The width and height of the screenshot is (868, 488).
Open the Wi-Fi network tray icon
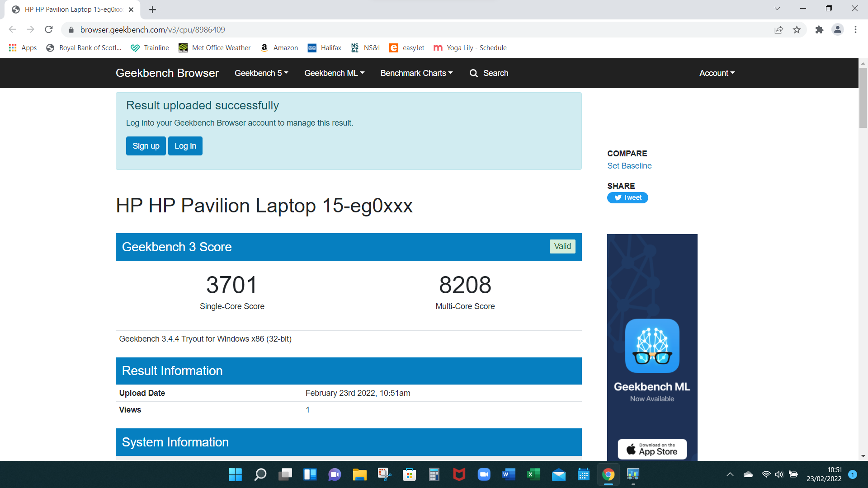point(766,474)
